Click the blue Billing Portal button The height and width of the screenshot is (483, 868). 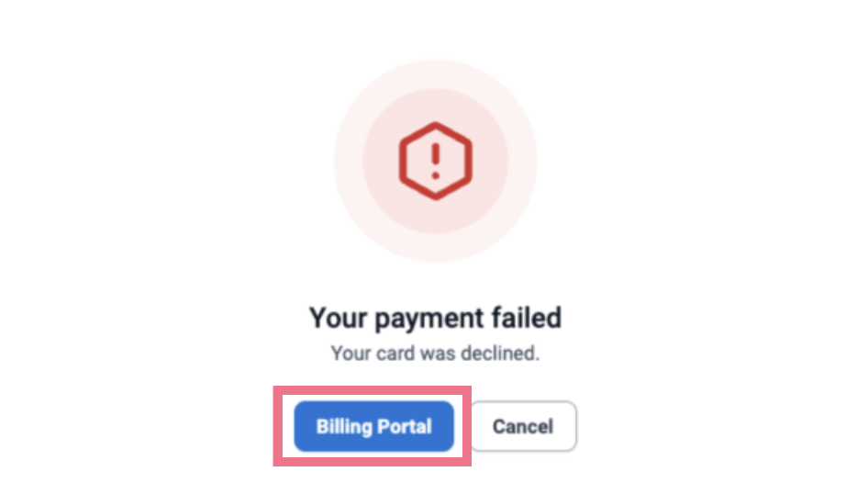point(373,426)
